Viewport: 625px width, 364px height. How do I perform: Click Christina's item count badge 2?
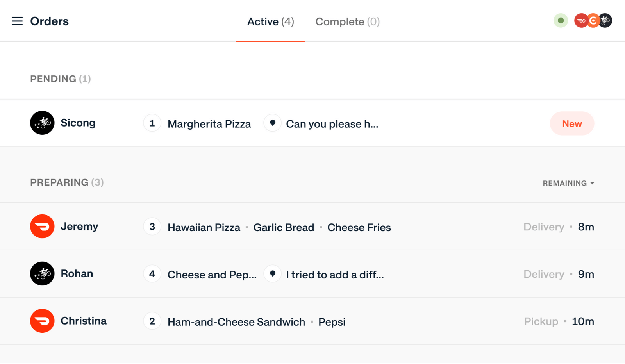[x=152, y=321]
